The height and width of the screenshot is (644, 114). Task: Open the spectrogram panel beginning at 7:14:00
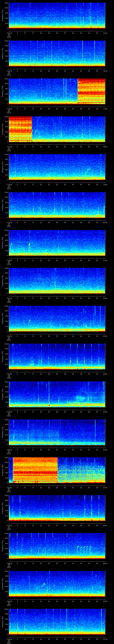pos(57,16)
